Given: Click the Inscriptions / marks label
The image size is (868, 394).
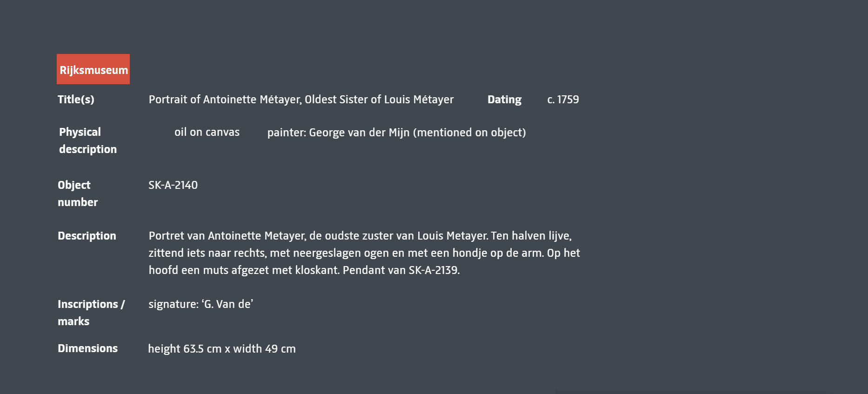Looking at the screenshot, I should click(91, 313).
